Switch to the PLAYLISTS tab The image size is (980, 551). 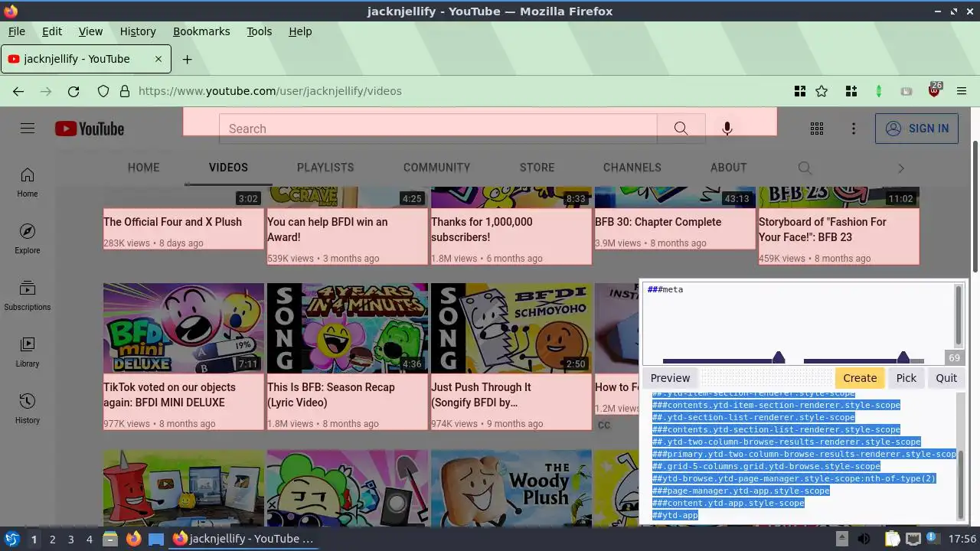325,168
